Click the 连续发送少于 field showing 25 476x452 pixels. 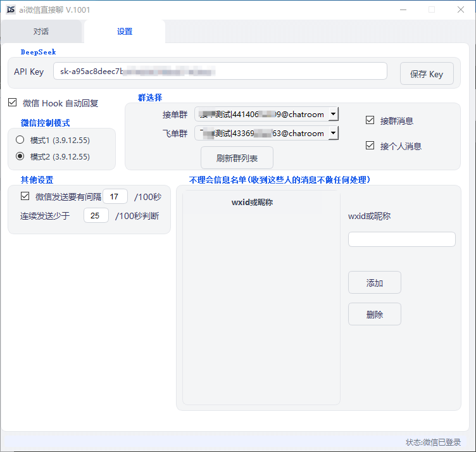[96, 215]
